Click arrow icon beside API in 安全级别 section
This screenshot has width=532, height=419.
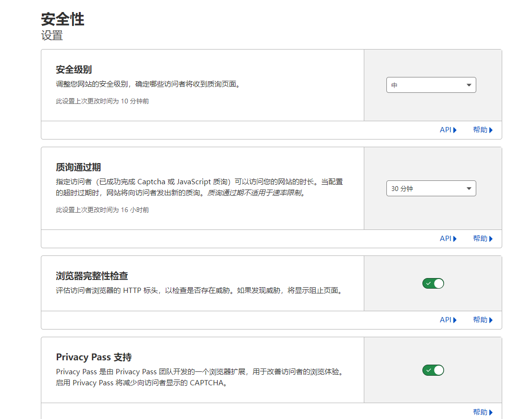click(455, 130)
